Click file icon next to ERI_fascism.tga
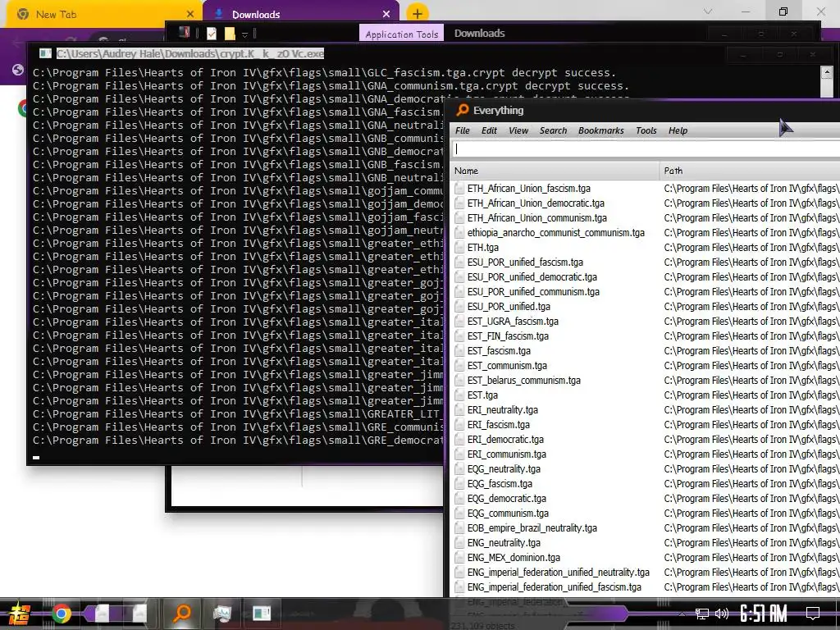This screenshot has height=630, width=840. 459,425
